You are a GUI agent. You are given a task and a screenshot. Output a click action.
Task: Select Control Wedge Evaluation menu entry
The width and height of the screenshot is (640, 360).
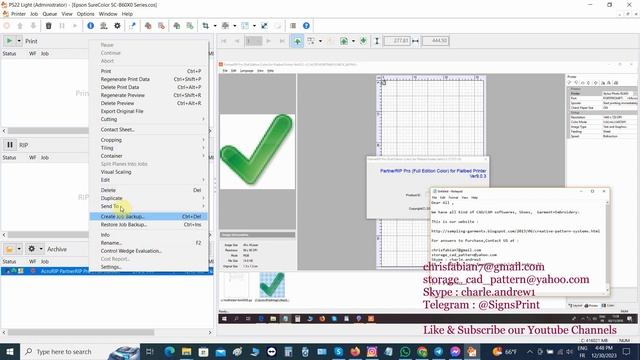coord(148,251)
